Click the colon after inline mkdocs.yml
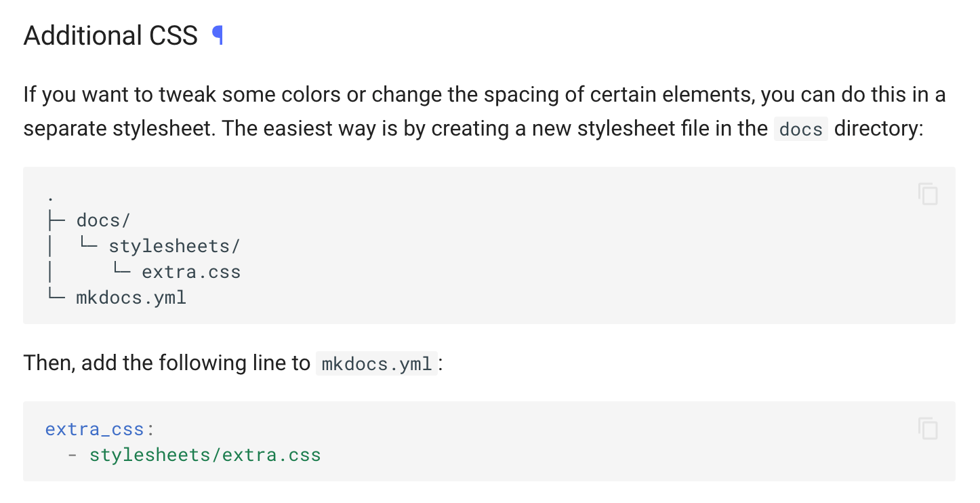This screenshot has width=980, height=503. point(441,365)
